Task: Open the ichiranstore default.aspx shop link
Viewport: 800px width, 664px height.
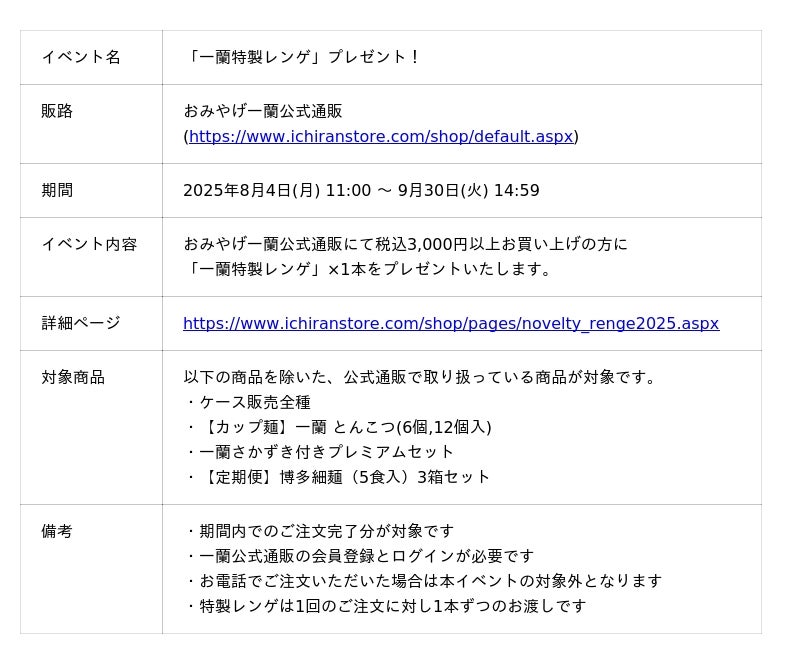Action: tap(381, 137)
